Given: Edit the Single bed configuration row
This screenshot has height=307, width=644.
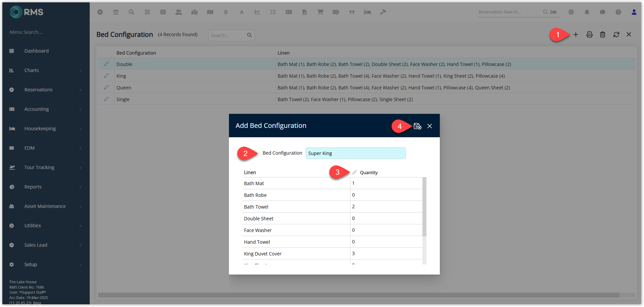Looking at the screenshot, I should point(106,99).
